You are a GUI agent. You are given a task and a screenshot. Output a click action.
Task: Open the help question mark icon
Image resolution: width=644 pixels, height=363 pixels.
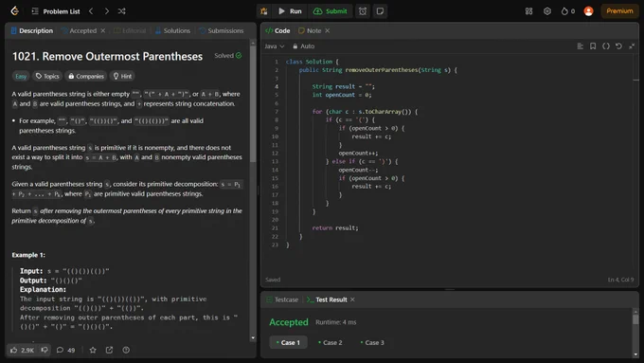(x=126, y=350)
